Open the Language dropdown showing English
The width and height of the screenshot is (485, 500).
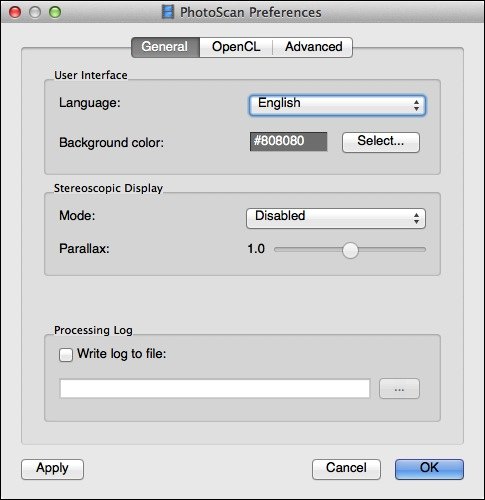(337, 105)
